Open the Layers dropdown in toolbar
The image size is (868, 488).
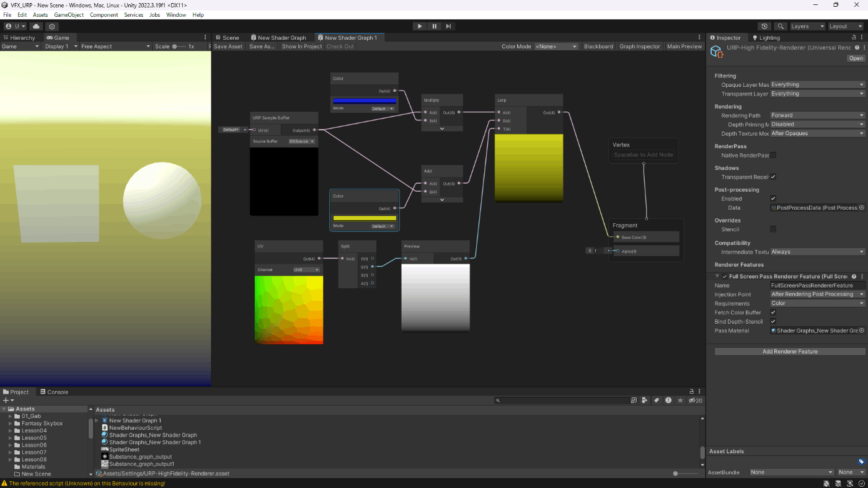[807, 27]
